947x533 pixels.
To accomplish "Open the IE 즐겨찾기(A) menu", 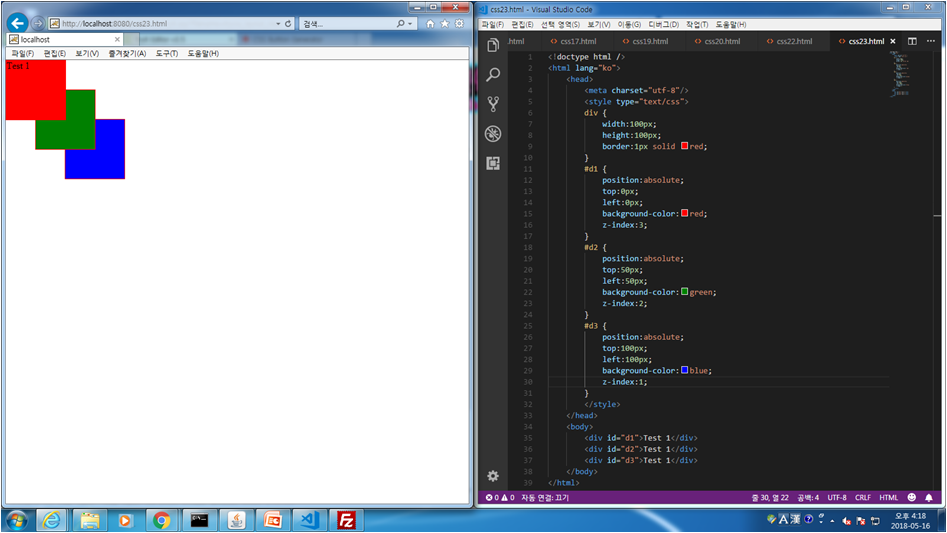I will (127, 54).
